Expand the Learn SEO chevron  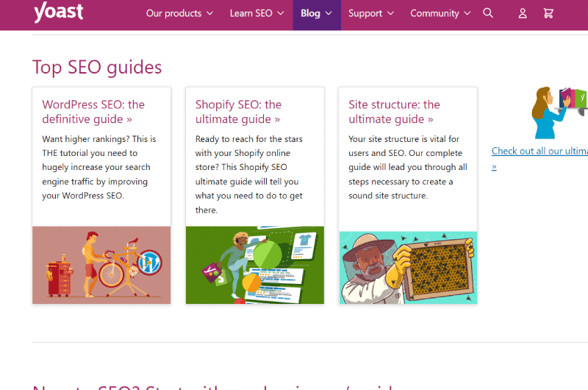coord(281,13)
